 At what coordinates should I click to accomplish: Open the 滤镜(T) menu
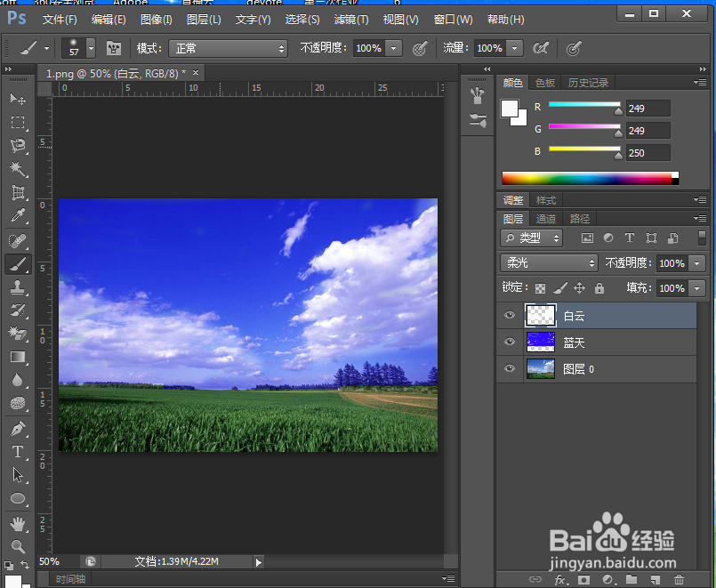click(x=351, y=20)
